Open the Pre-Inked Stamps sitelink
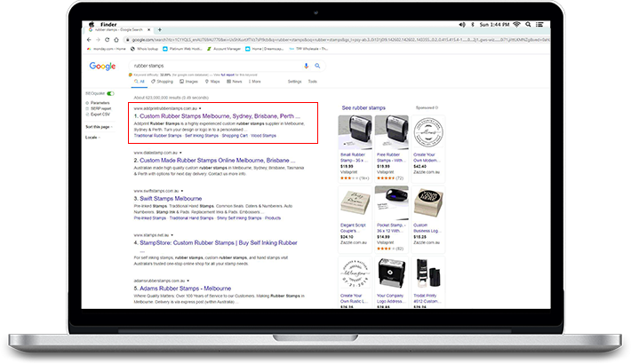The width and height of the screenshot is (631, 364). 149,218
